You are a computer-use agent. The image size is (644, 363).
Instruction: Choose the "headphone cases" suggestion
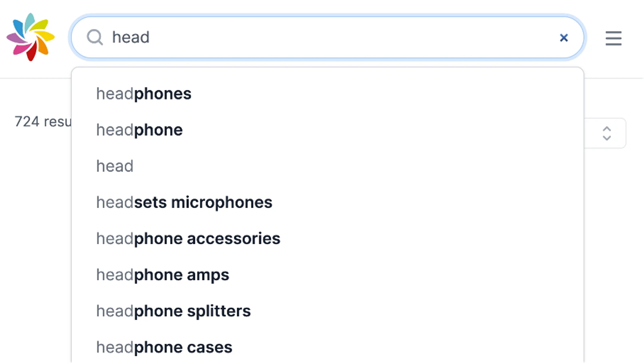tap(164, 347)
